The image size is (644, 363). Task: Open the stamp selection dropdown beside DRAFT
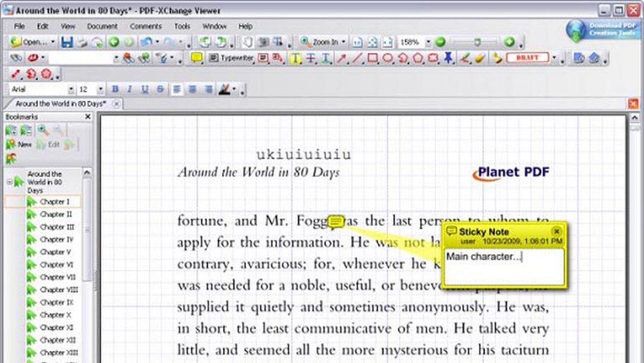pyautogui.click(x=554, y=57)
